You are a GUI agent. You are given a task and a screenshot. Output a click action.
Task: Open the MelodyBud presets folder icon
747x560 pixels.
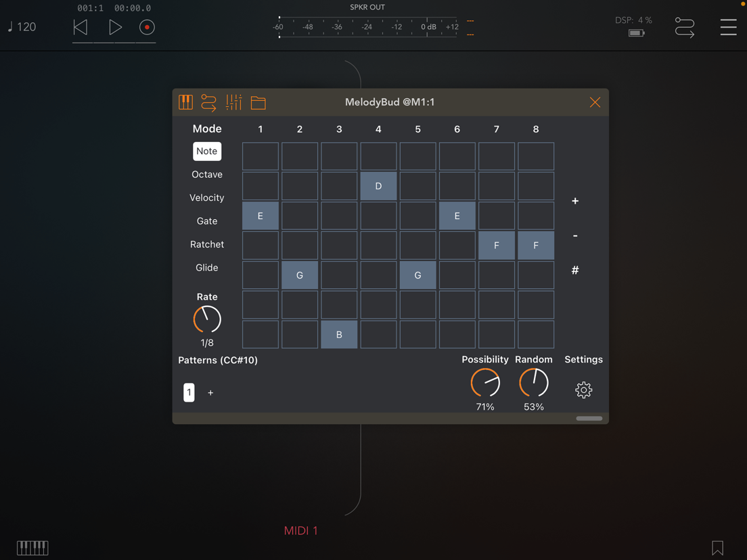pyautogui.click(x=258, y=103)
